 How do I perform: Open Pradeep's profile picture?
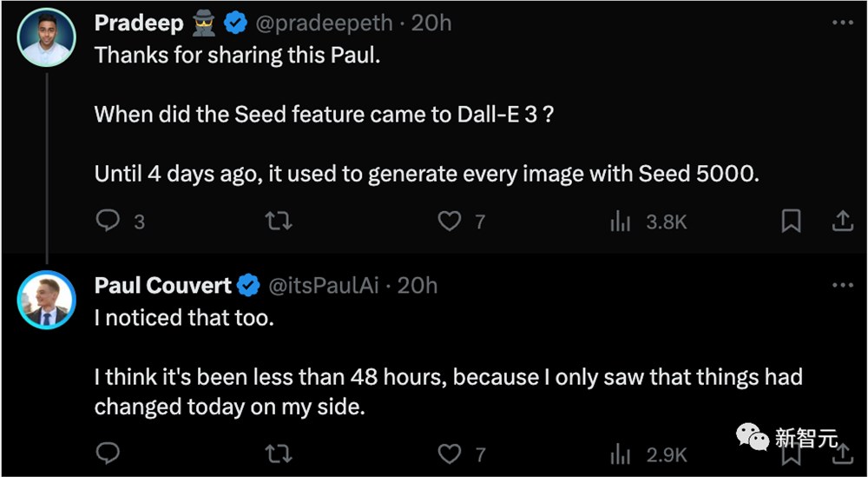point(47,38)
